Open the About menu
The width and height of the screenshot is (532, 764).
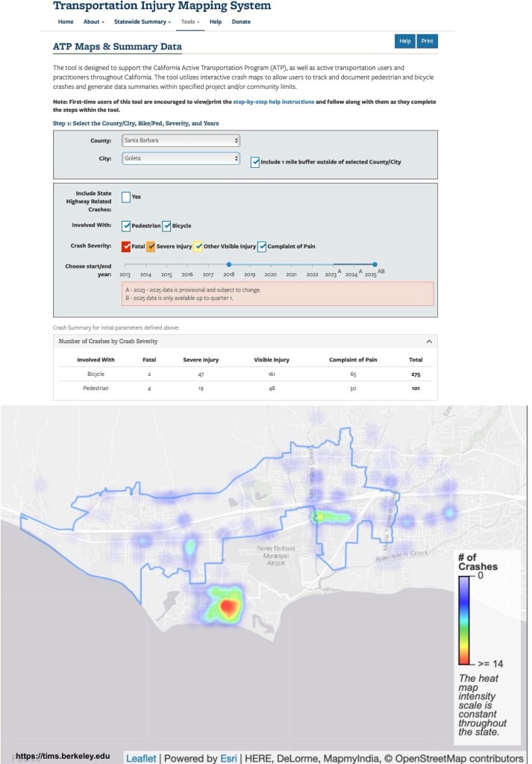pos(93,22)
